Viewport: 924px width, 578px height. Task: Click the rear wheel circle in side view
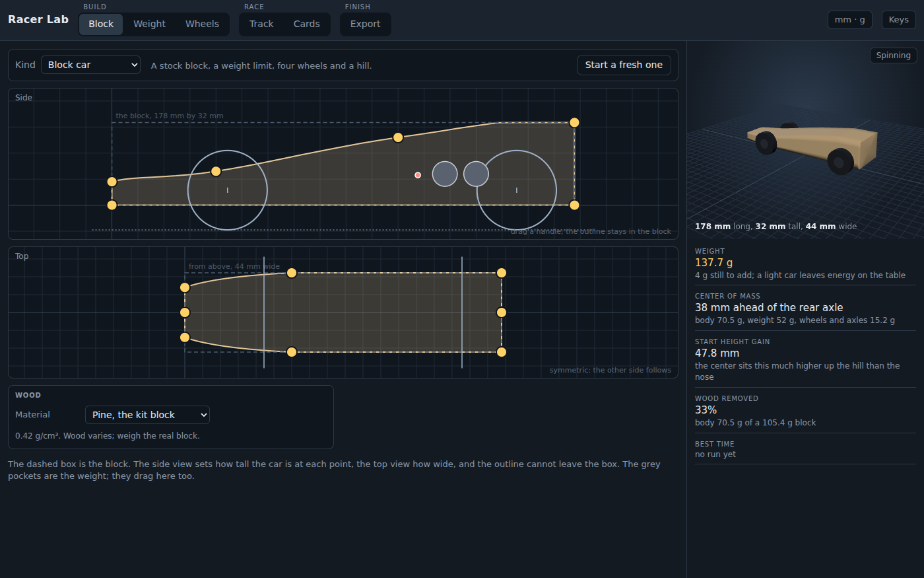(517, 190)
